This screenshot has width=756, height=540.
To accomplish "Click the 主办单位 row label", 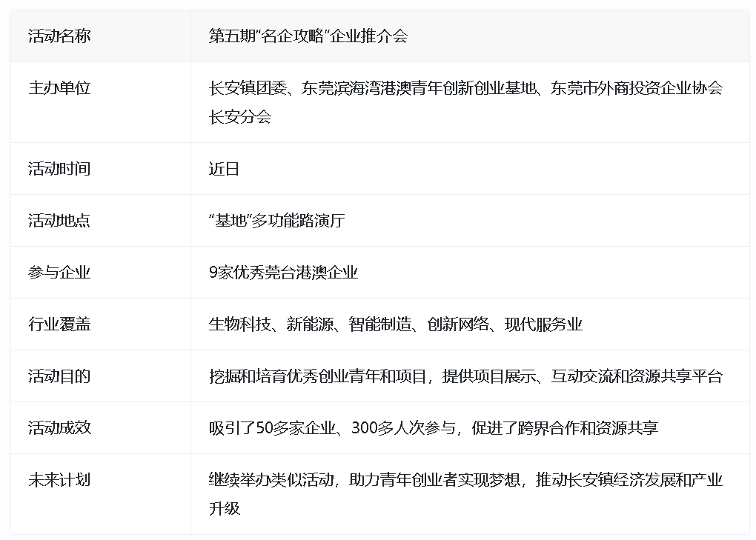I will [x=59, y=87].
